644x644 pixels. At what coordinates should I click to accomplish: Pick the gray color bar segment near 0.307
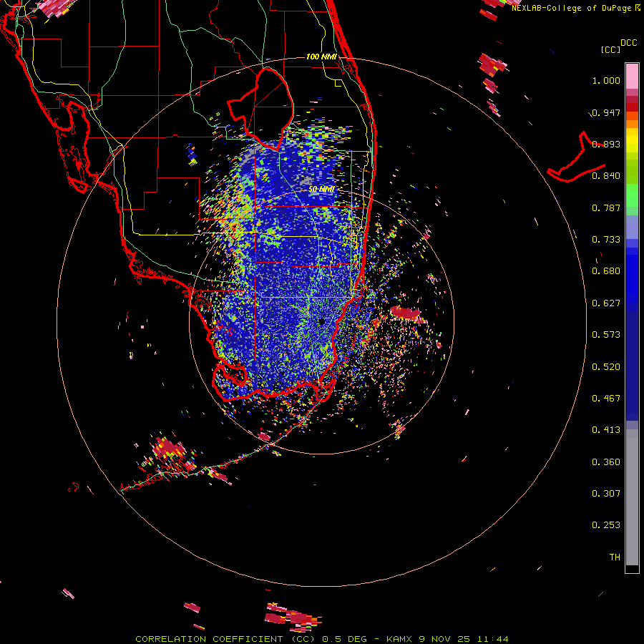[x=632, y=497]
